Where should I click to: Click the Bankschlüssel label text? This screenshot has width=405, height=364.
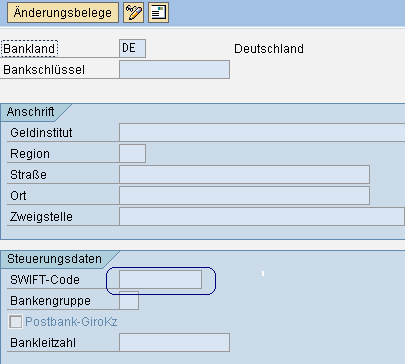tap(44, 70)
